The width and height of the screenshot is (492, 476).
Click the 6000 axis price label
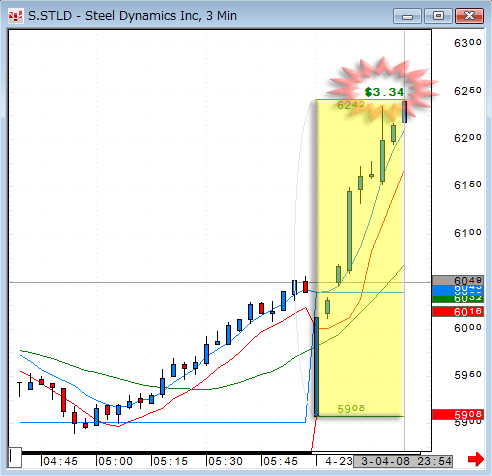(x=468, y=328)
